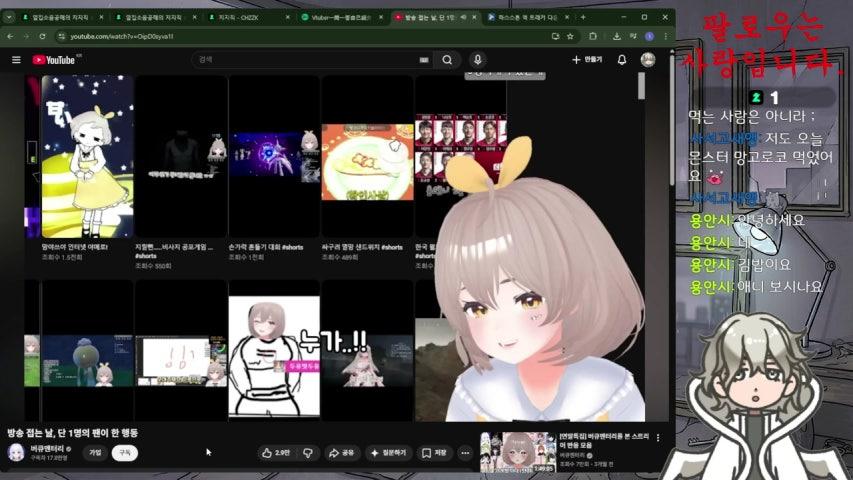Open options menu for the recommended video
Viewport: 853px width, 480px height.
[658, 438]
